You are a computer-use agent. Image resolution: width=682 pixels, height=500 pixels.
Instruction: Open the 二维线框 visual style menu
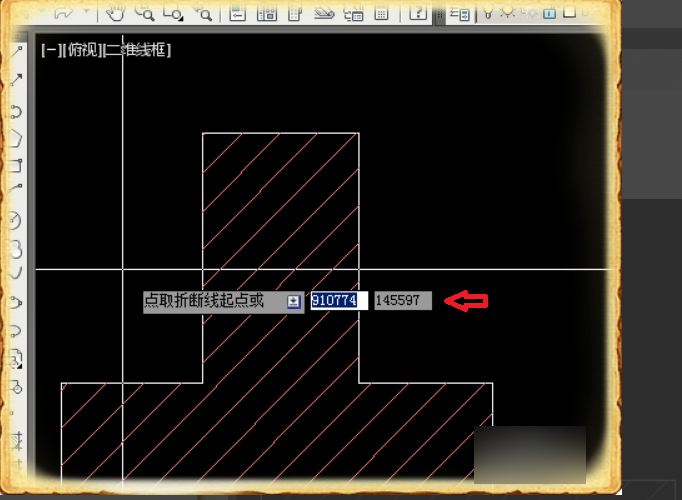(137, 50)
